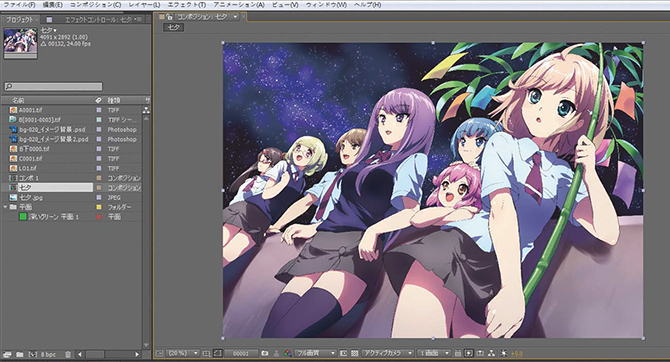Screen dimensions: 670x362
Task: Click yellow label swatch of 平面 folder
Action: (x=99, y=207)
